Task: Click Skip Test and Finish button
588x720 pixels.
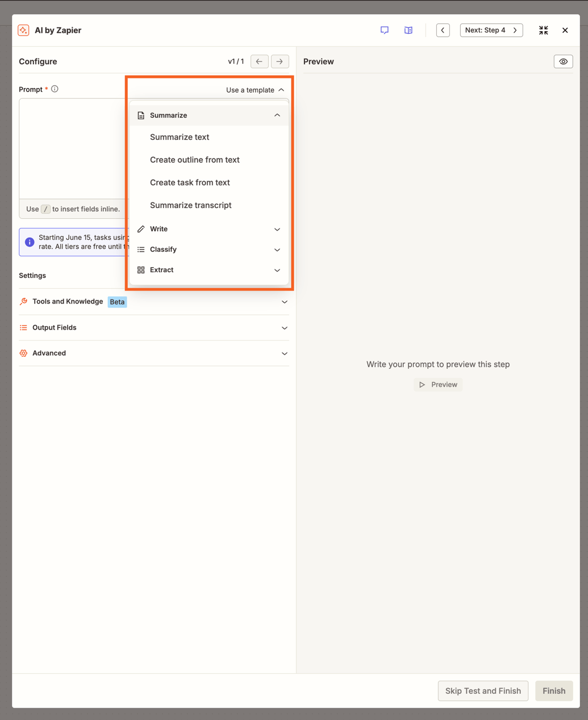Action: pos(483,691)
